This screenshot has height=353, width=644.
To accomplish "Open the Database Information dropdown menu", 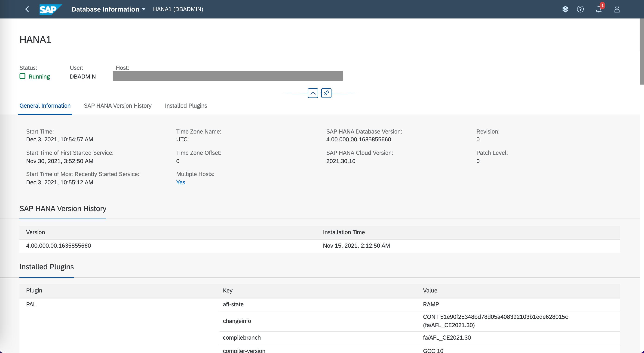I will coord(105,9).
